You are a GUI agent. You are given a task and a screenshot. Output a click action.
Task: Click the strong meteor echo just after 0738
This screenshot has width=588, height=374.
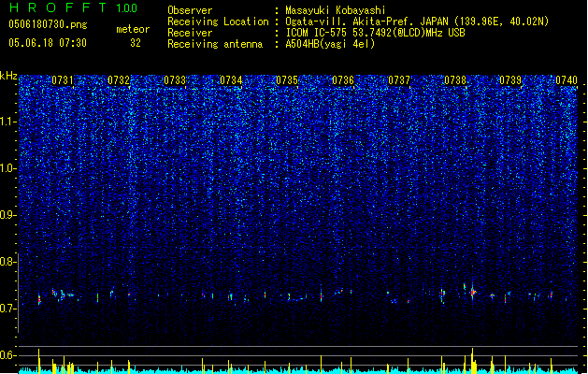point(473,292)
